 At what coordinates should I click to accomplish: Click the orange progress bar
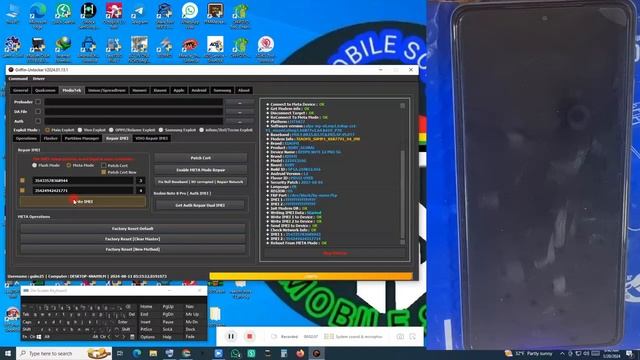click(x=311, y=276)
